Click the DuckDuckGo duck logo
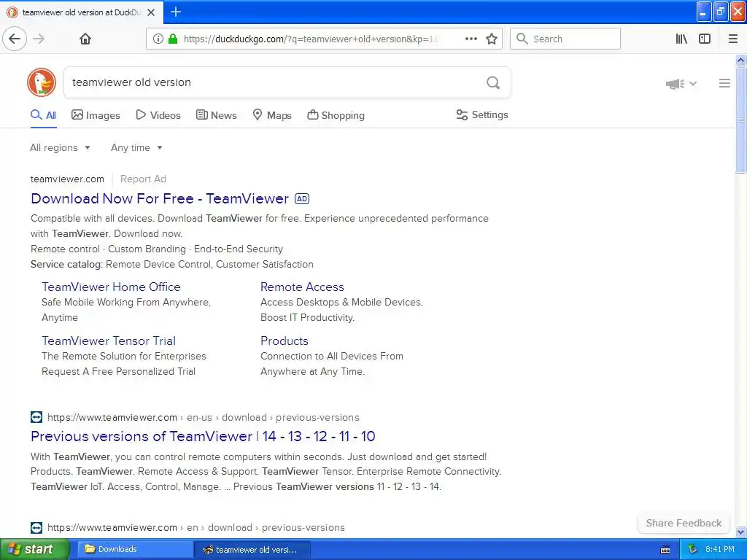Screen dimensions: 747x560 point(42,82)
